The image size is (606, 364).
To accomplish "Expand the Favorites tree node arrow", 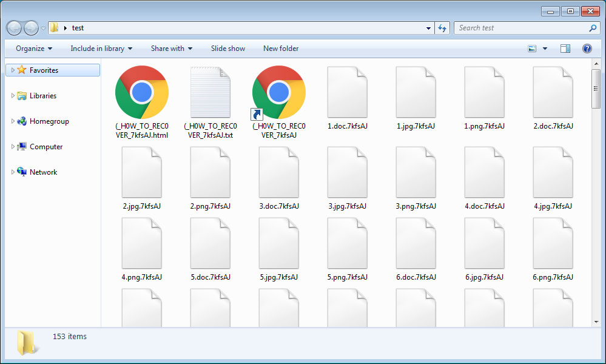I will [x=13, y=70].
